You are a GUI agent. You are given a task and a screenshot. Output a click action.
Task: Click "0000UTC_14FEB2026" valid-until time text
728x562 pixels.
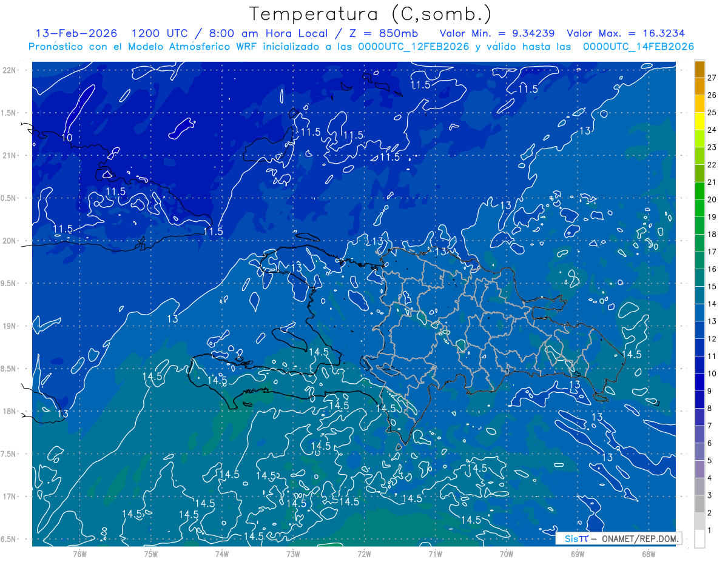(639, 47)
